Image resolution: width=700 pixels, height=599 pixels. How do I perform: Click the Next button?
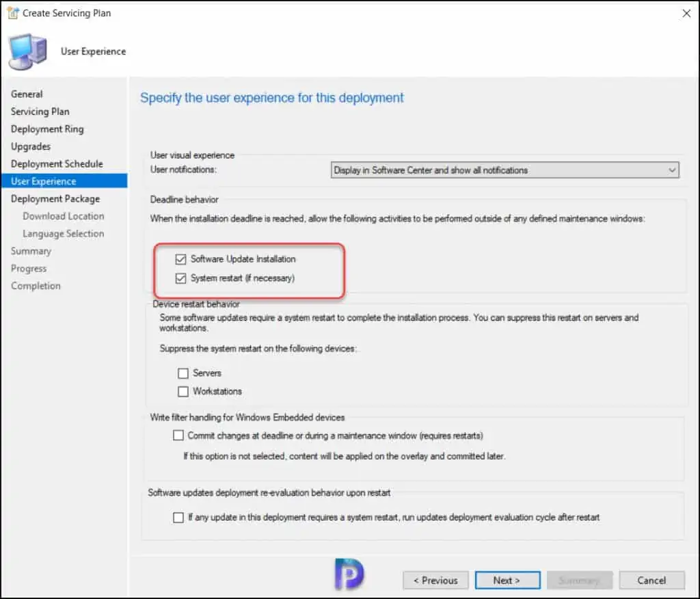pyautogui.click(x=508, y=581)
